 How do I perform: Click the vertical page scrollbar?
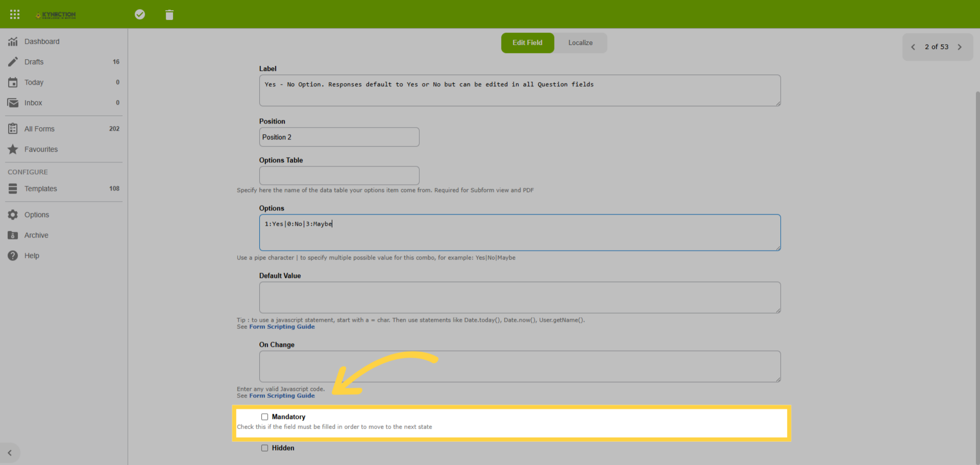(977, 278)
